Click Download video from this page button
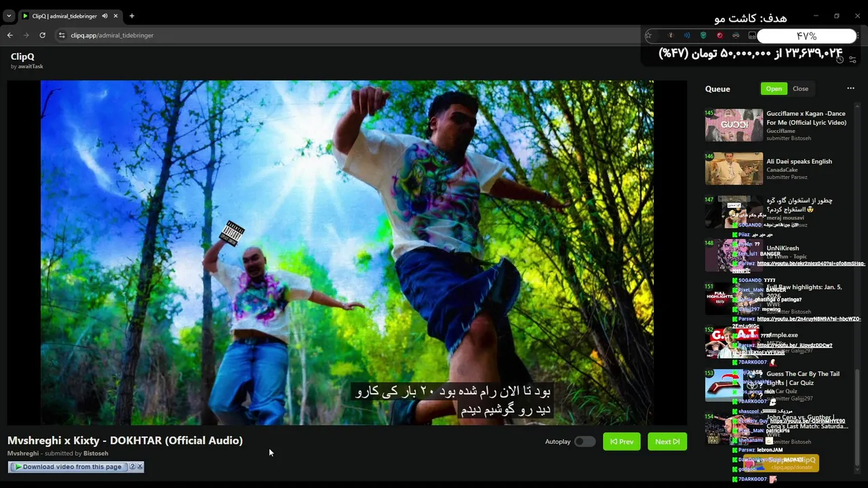868x488 pixels. [x=68, y=467]
